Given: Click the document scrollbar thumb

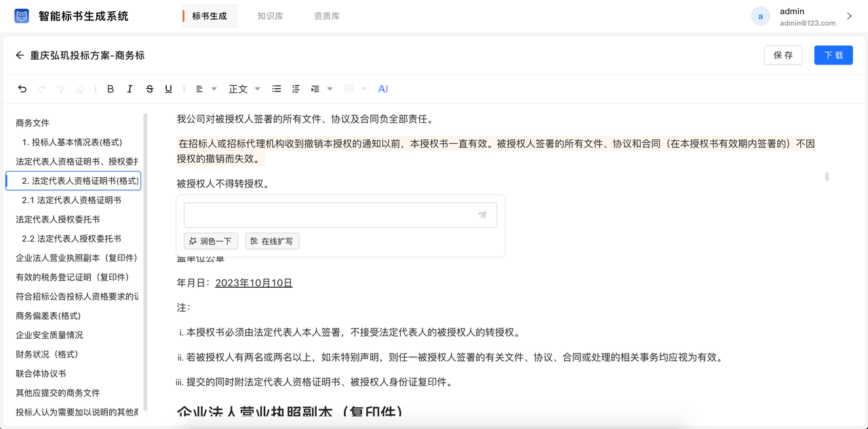Looking at the screenshot, I should click(x=827, y=176).
